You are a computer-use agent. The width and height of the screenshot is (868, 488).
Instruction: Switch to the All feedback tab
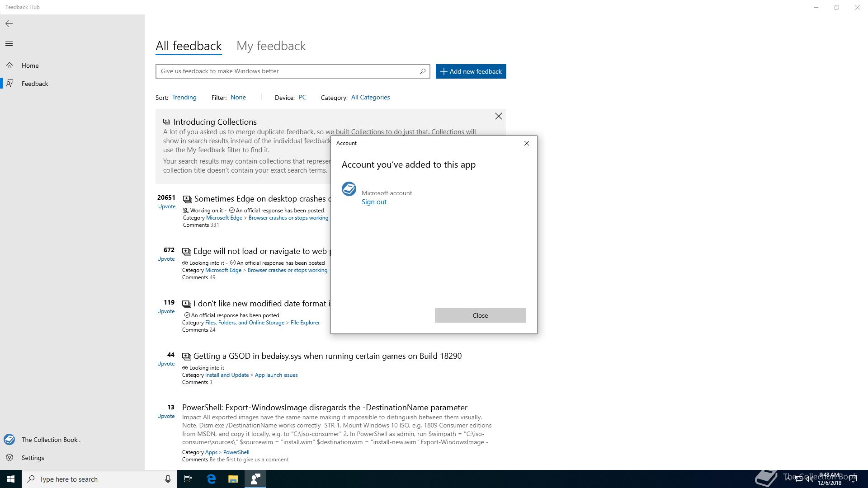(189, 46)
